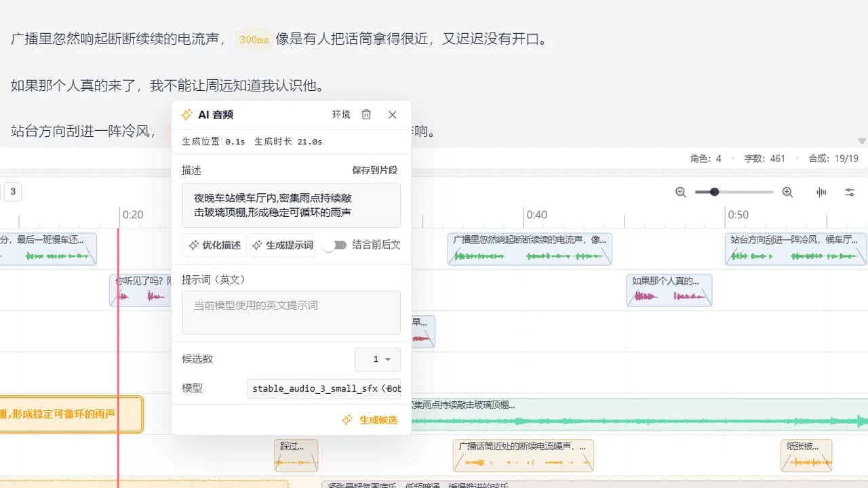Select the 纸张被 sound effect clip
The image size is (868, 488).
806,455
